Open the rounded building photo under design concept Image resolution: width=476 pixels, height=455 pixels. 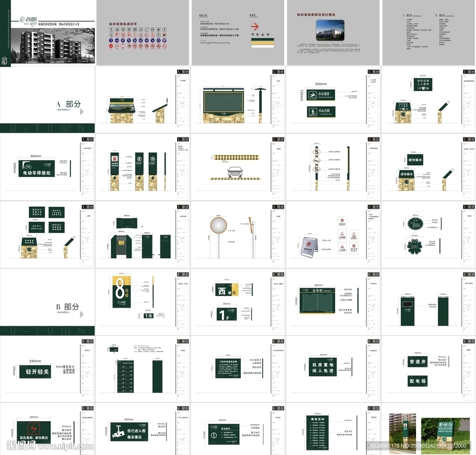pyautogui.click(x=331, y=30)
